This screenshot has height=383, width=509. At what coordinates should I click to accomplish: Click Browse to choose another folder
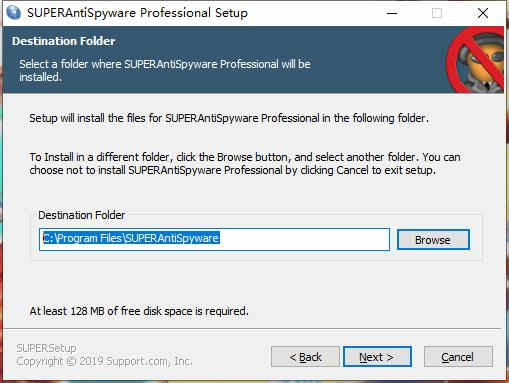click(433, 240)
